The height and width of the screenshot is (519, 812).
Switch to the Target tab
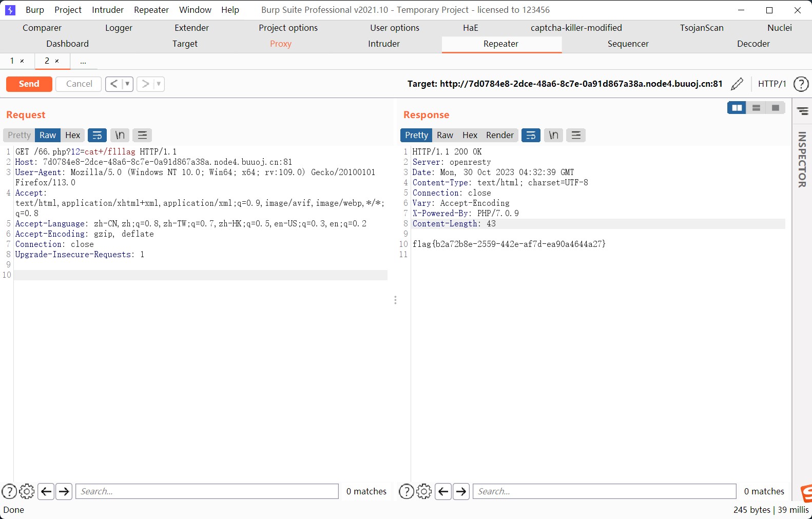(185, 44)
